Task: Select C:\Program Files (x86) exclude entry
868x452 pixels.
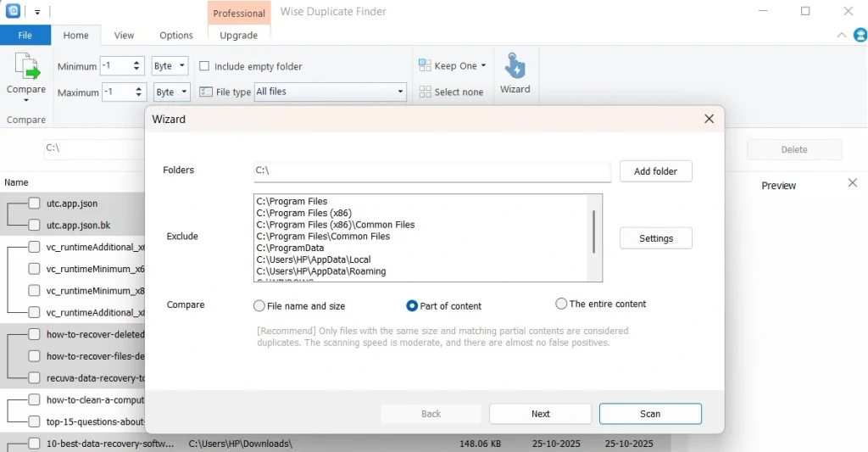Action: pos(304,213)
